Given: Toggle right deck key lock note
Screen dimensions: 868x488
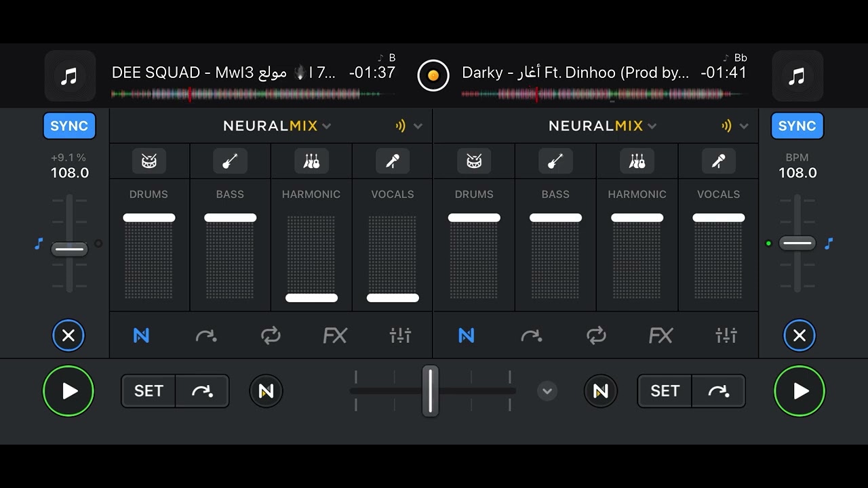Looking at the screenshot, I should 828,243.
